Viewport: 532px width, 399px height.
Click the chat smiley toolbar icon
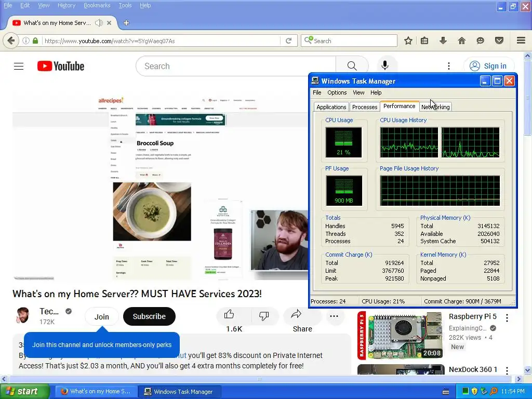480,41
